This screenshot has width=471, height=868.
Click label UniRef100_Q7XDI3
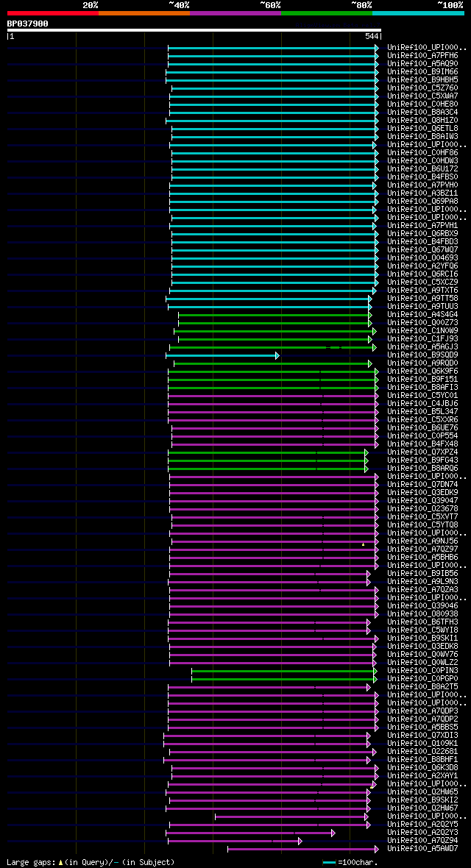[422, 736]
